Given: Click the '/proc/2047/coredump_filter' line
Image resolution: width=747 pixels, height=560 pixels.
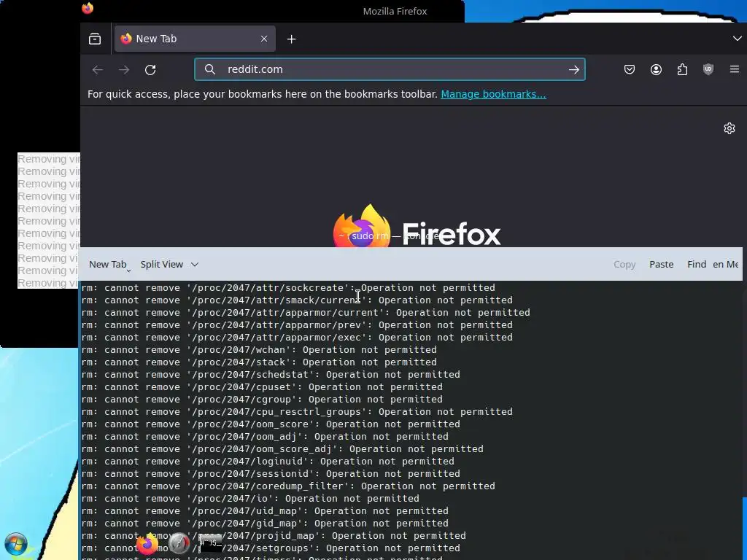Looking at the screenshot, I should pos(288,486).
